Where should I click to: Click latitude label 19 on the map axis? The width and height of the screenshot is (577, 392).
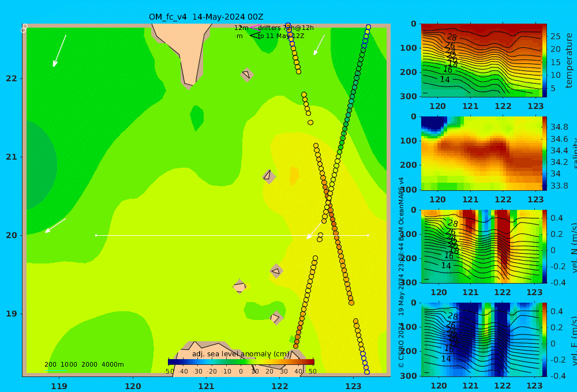pos(12,314)
